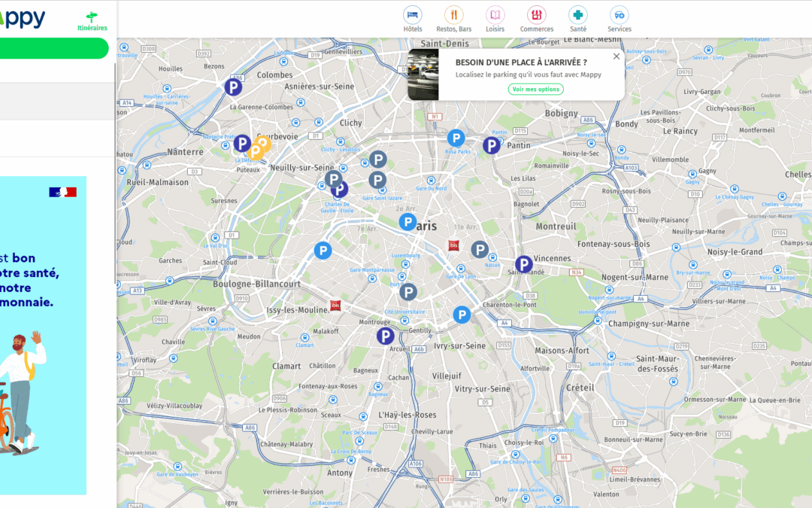Select the dark blue parking marker near Nanterre Préfecture
This screenshot has width=812, height=508.
242,143
